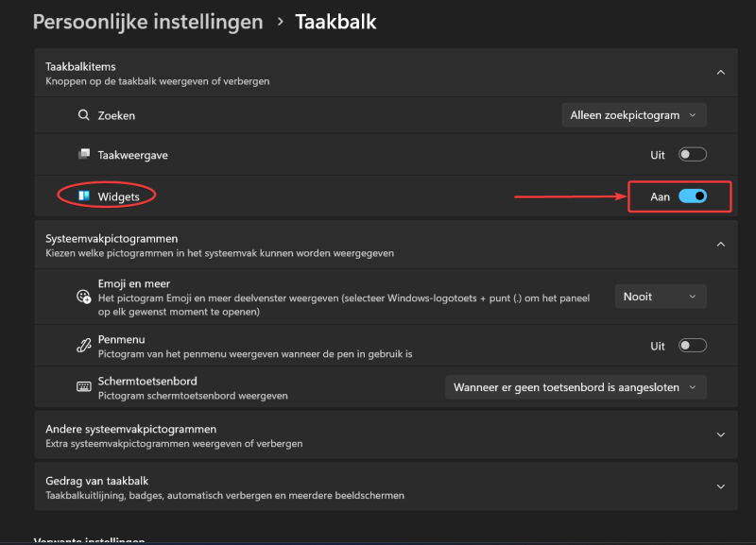Collapse the Systeemvakpictogrammen section chevron

(x=720, y=245)
